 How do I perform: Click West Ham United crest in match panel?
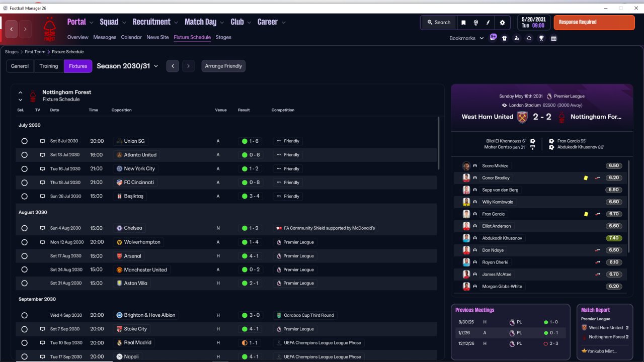tap(522, 117)
